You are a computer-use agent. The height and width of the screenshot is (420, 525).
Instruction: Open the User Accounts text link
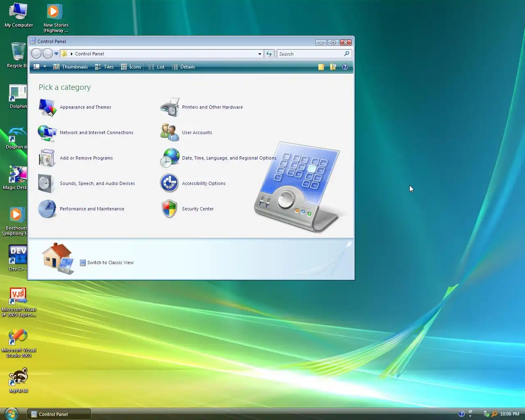197,133
